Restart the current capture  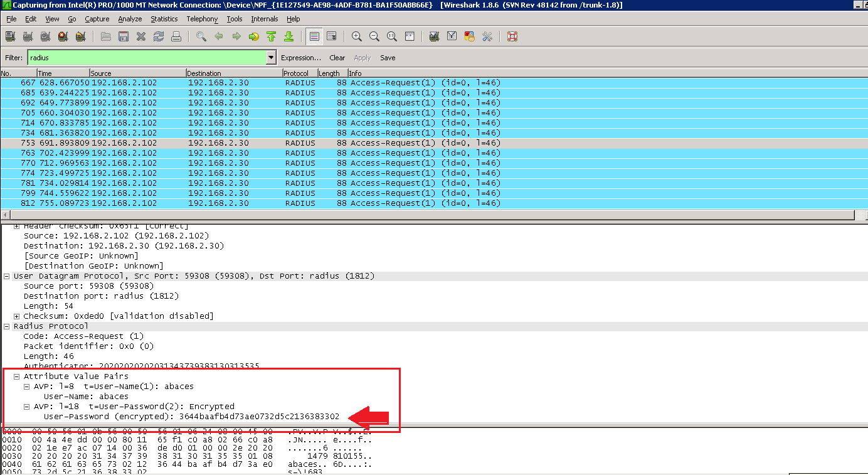tap(81, 36)
